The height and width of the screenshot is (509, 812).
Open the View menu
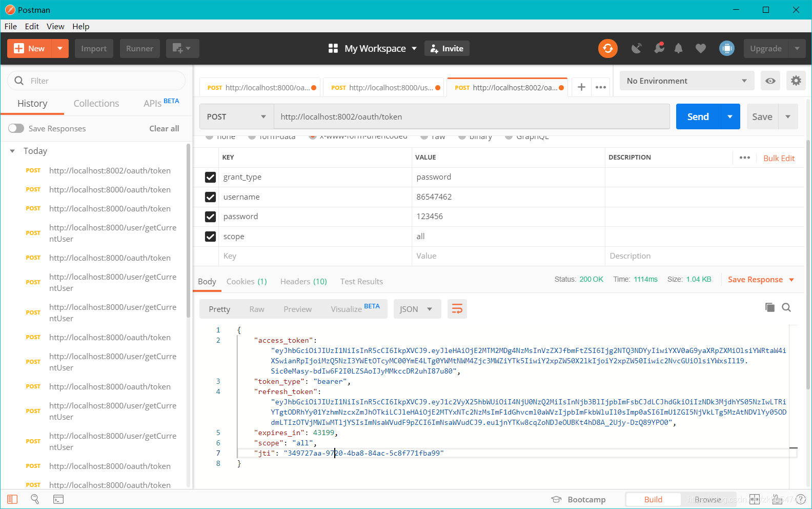[55, 26]
